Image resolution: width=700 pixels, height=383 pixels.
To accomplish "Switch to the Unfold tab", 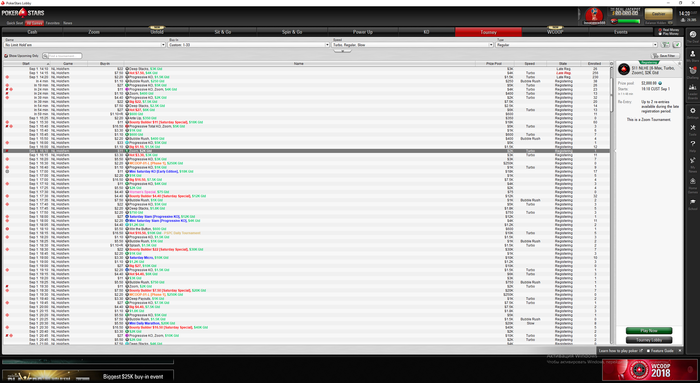I will click(x=157, y=32).
